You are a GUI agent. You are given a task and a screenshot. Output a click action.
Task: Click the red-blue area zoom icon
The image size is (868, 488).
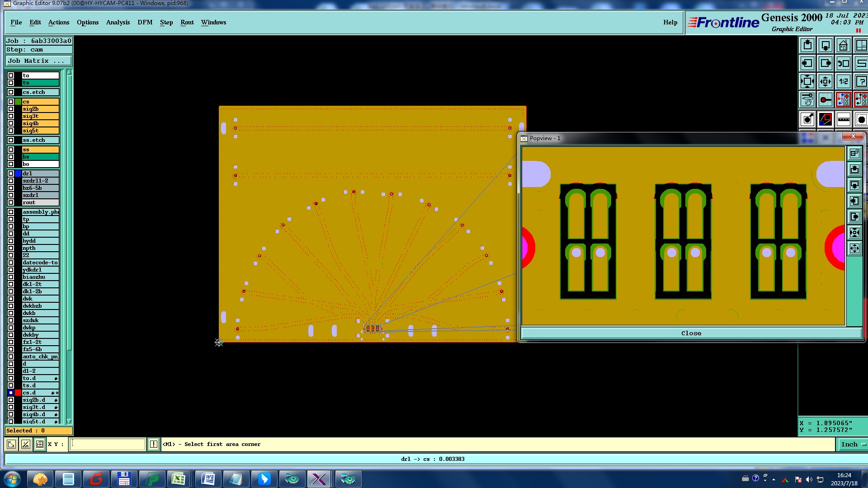[825, 120]
